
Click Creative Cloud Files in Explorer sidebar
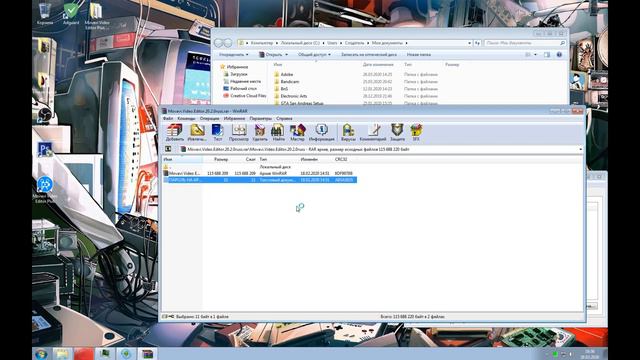[248, 96]
